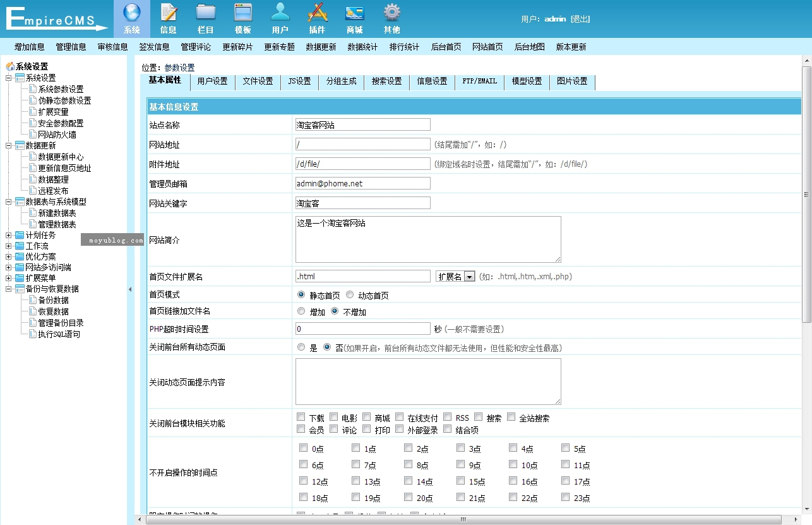Collapse the 备份与恢复数据 tree node

(9, 289)
